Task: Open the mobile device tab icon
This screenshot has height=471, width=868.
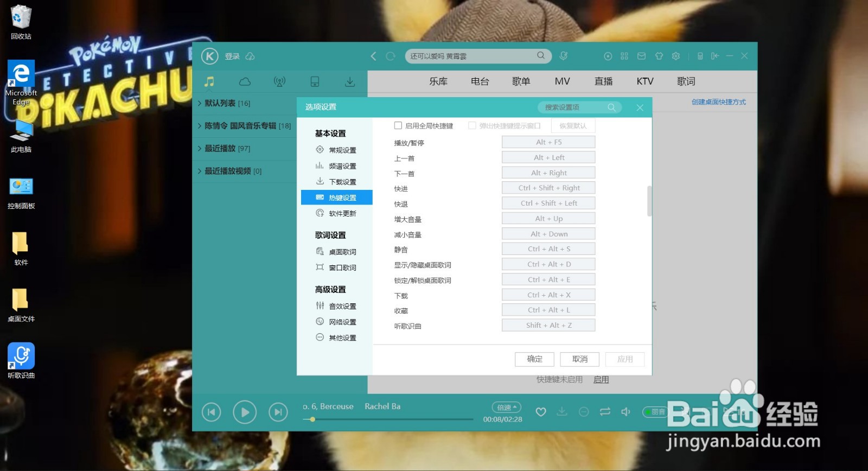Action: 315,81
